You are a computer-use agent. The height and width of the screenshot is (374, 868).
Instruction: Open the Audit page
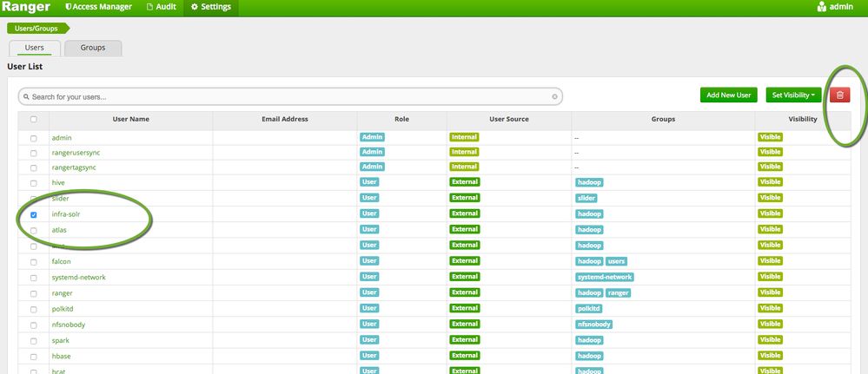pyautogui.click(x=159, y=7)
